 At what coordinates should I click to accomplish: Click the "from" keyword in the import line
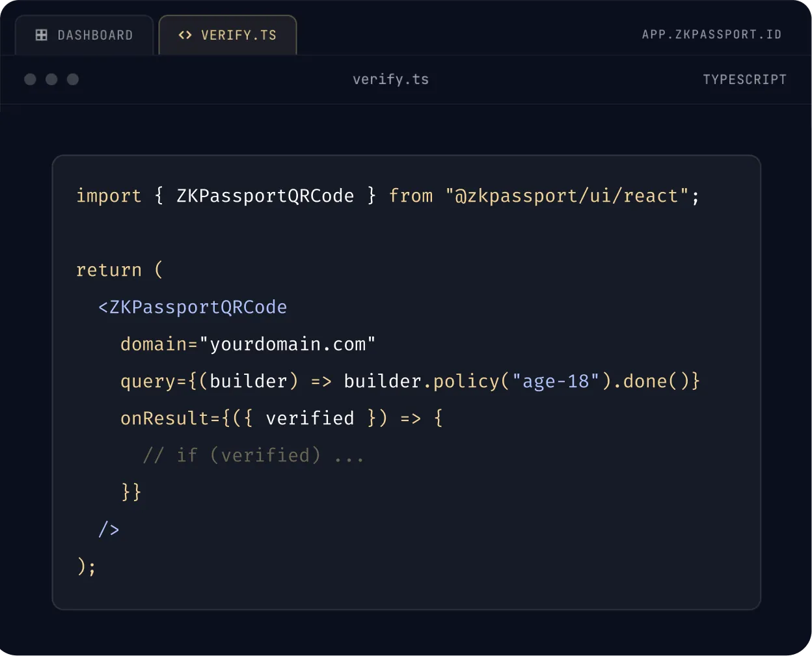click(411, 196)
